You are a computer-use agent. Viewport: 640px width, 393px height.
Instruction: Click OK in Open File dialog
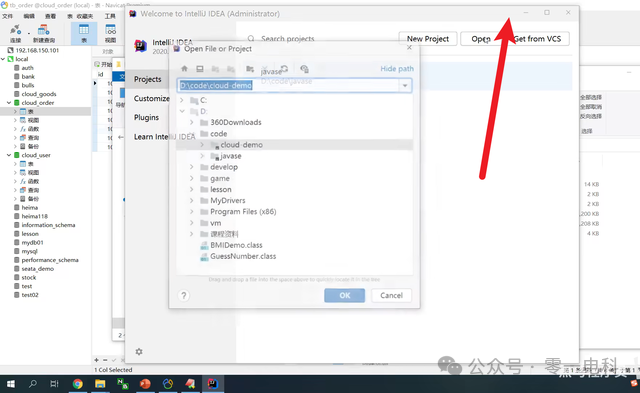coord(344,295)
